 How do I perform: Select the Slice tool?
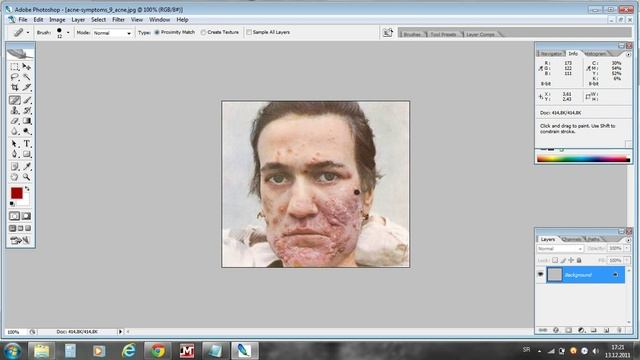[27, 88]
